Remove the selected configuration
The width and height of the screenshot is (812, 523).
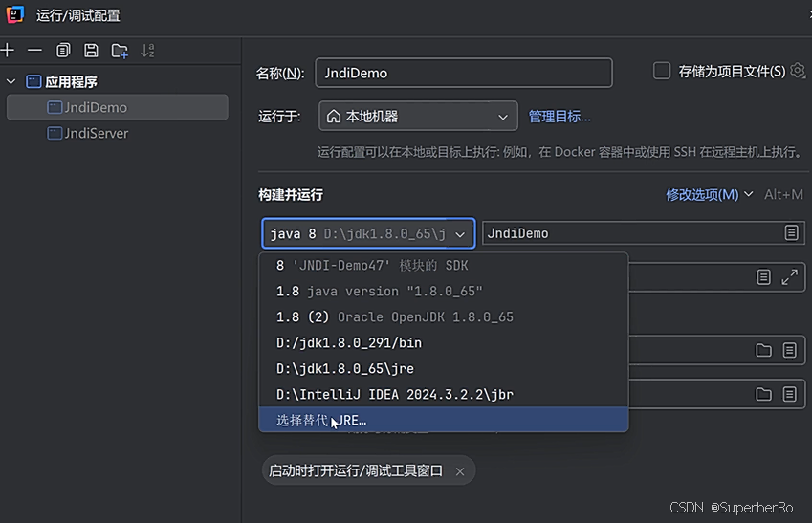pyautogui.click(x=34, y=51)
